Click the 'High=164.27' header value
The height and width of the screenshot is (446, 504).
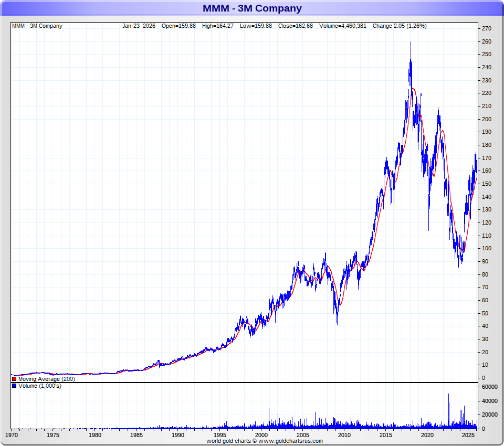[218, 26]
